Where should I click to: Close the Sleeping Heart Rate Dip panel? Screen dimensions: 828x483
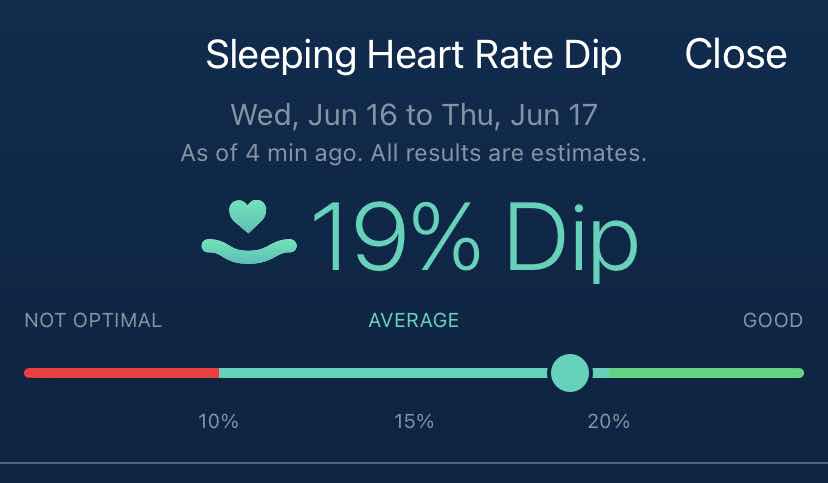tap(736, 54)
